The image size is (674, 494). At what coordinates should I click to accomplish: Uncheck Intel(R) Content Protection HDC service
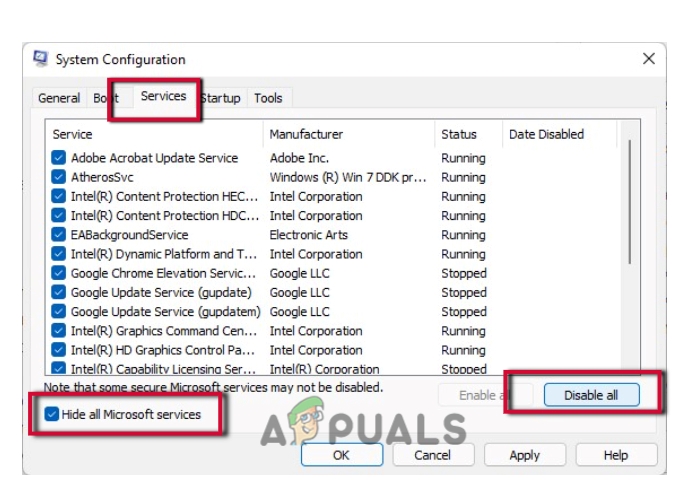[58, 215]
